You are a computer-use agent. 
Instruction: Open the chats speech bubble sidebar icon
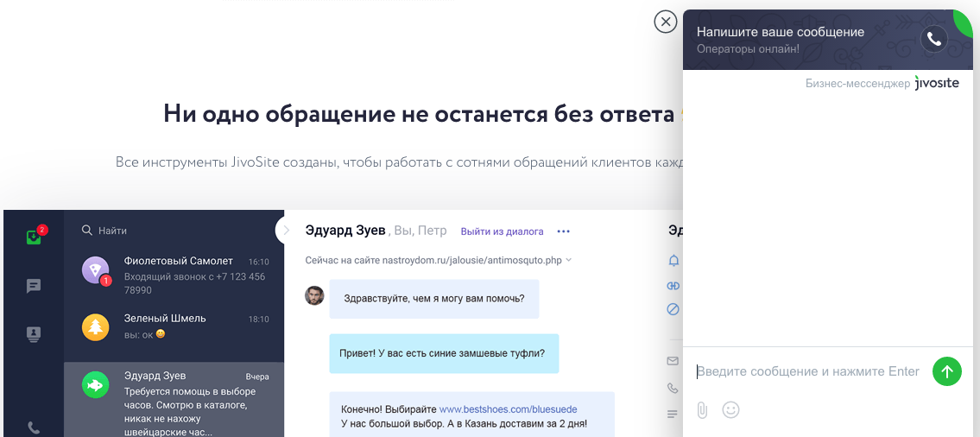point(34,287)
